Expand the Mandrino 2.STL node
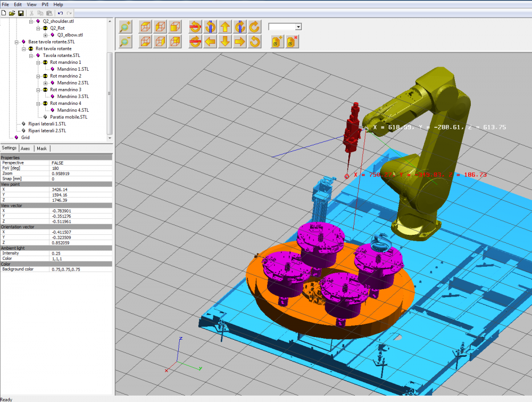Viewport: 532px width, 402px height. coord(45,83)
